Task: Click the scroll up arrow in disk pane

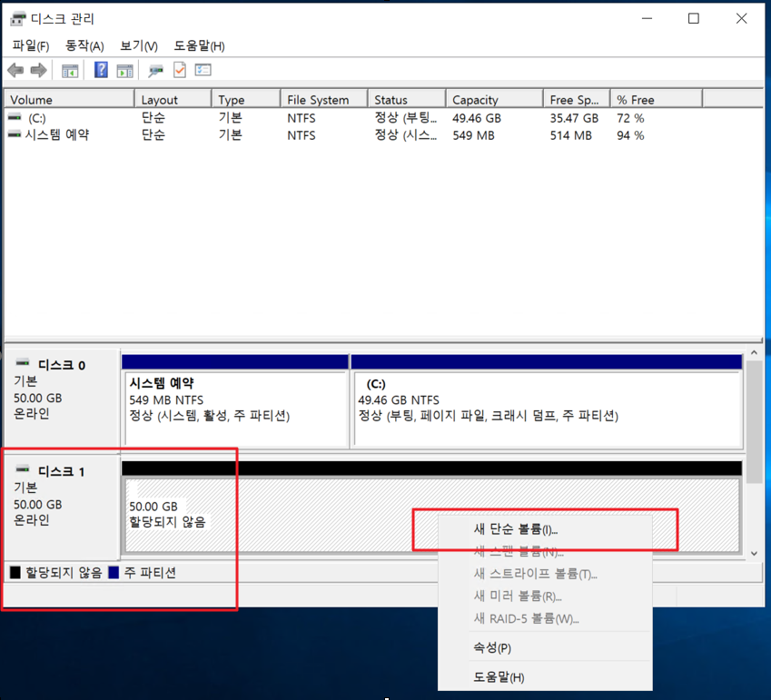Action: [754, 353]
